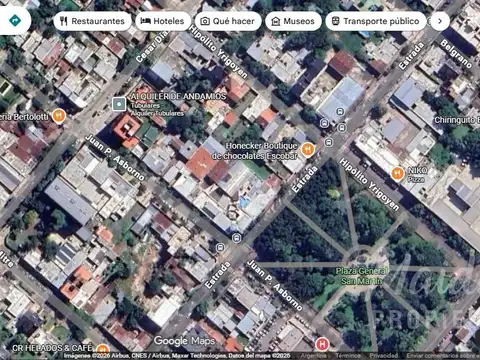Image resolution: width=480 pixels, height=360 pixels.
Task: Select bus stop icon on the blue-roofed building
Action: coord(340,112)
